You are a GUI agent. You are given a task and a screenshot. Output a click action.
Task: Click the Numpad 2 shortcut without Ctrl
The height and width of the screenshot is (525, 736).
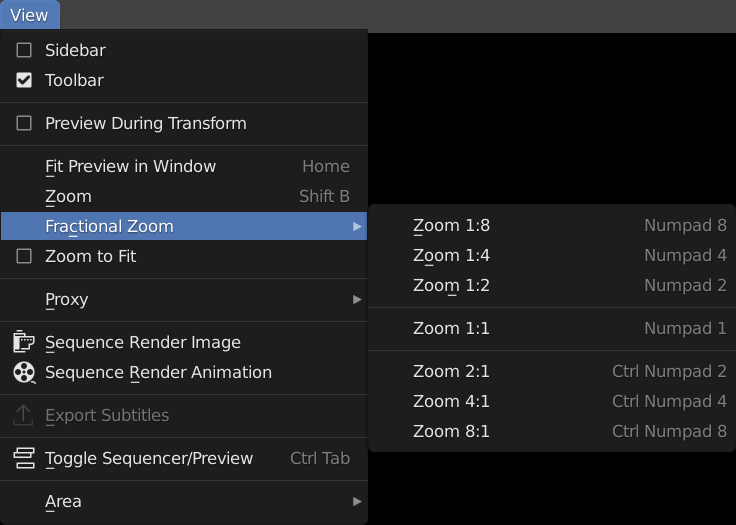tap(685, 286)
